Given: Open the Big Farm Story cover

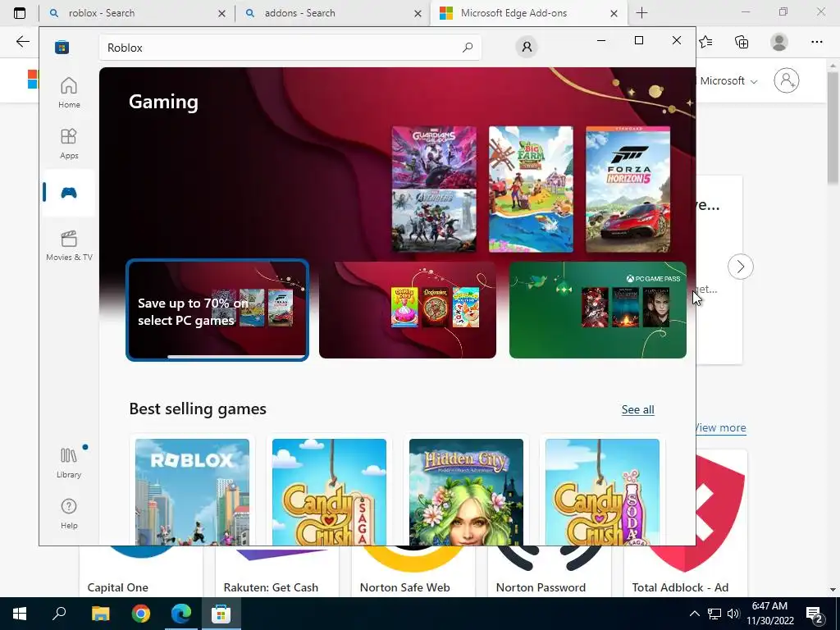Looking at the screenshot, I should [531, 189].
